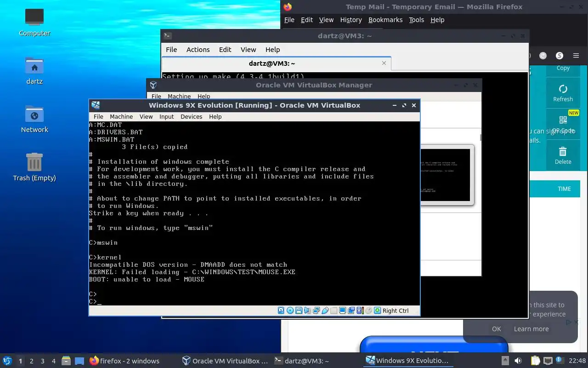Click the hard disk activity icon in VM status bar
Viewport: 588px width, 368px height.
tap(281, 310)
